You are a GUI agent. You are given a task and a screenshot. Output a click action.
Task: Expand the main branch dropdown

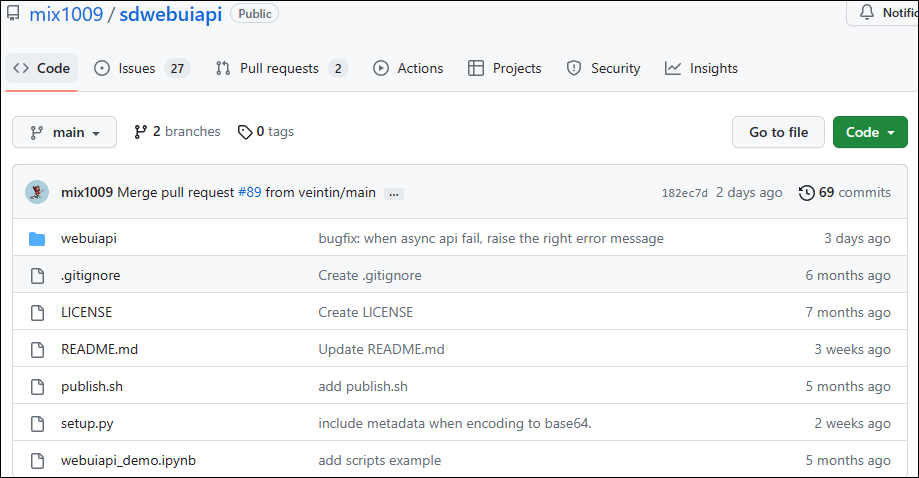click(x=64, y=132)
